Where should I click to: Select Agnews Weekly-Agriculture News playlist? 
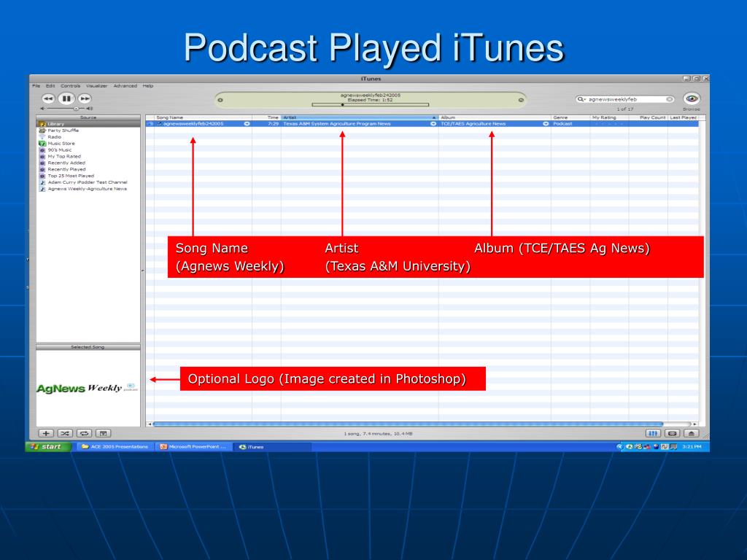(x=88, y=189)
